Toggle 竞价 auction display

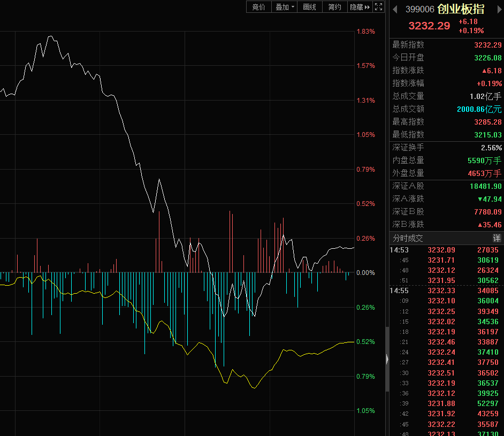259,7
